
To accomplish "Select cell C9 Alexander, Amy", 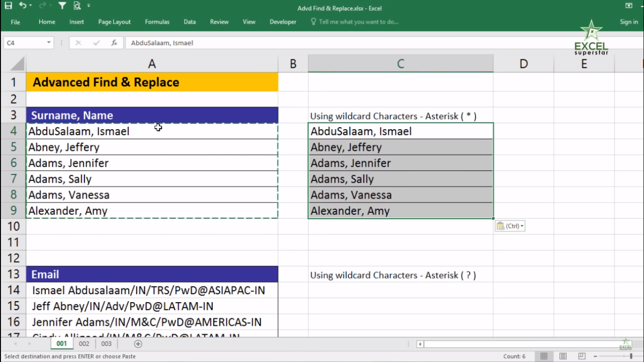I will (401, 211).
